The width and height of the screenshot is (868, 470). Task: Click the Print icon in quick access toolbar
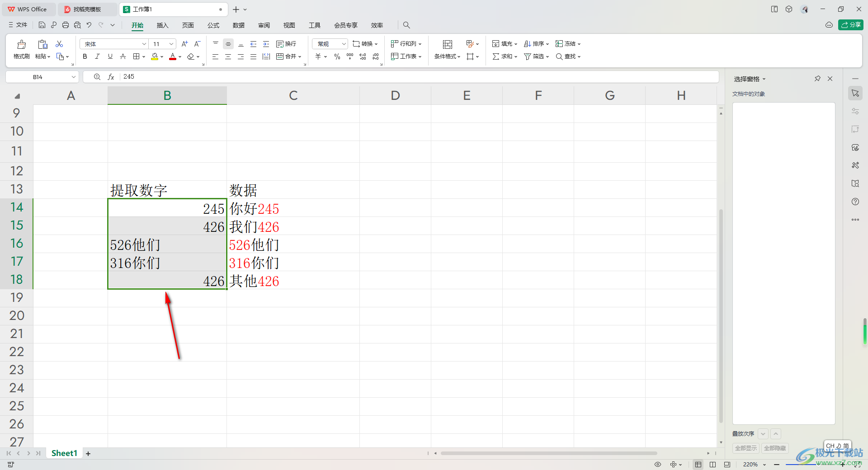point(66,25)
